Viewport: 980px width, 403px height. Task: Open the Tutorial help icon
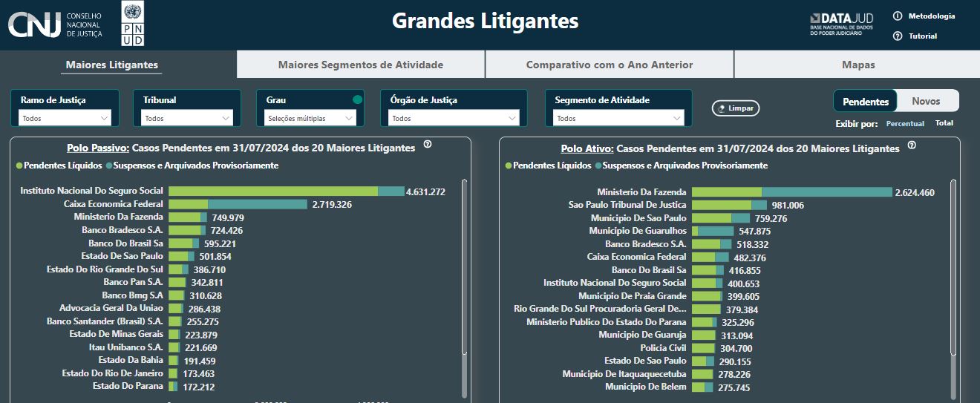(898, 36)
